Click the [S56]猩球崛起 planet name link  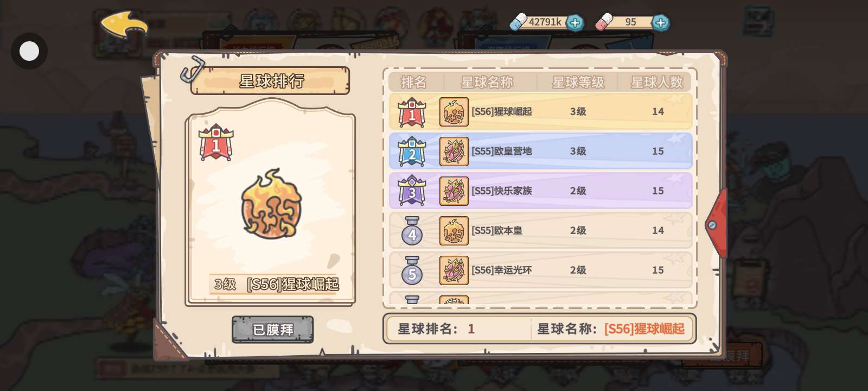(644, 329)
